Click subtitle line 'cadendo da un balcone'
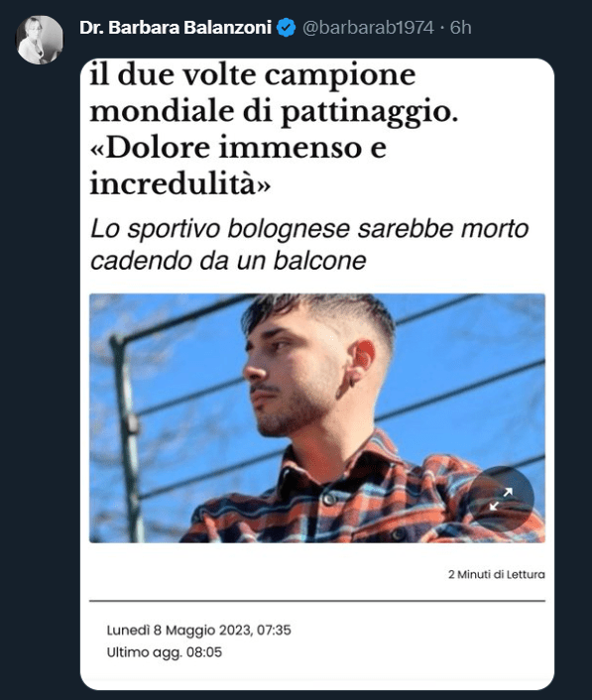The image size is (592, 700). click(x=228, y=261)
